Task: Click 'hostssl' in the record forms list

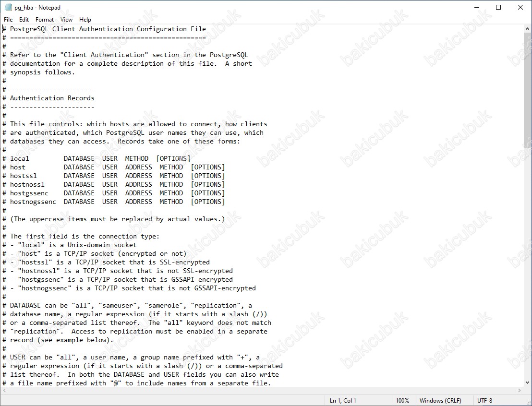Action: 24,176
